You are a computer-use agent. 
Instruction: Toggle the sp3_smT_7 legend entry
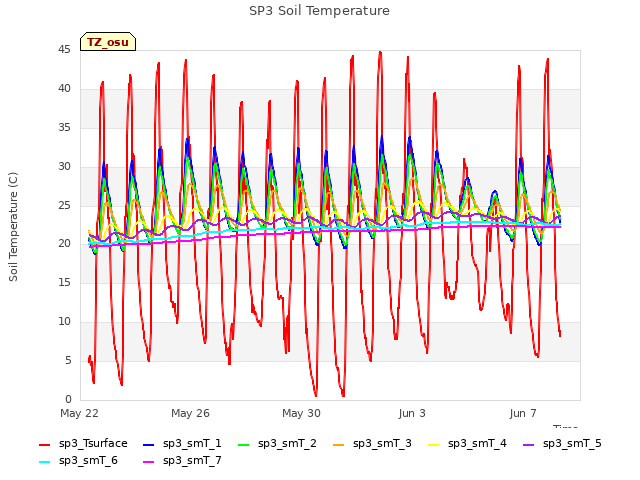[182, 461]
